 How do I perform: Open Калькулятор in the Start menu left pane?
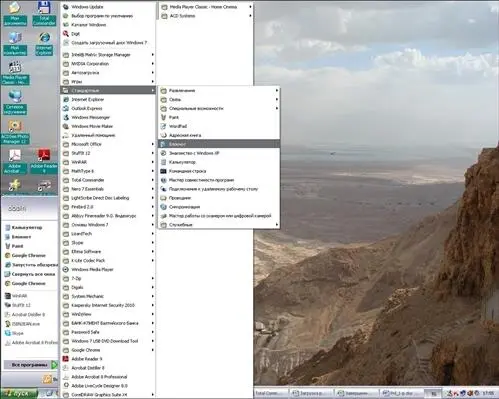tap(30, 227)
